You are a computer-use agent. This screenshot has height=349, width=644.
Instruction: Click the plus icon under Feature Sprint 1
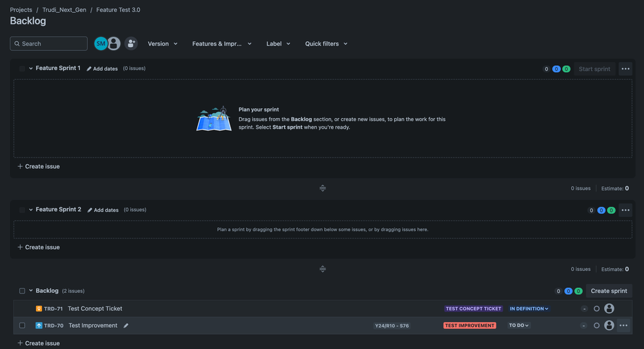coord(20,166)
